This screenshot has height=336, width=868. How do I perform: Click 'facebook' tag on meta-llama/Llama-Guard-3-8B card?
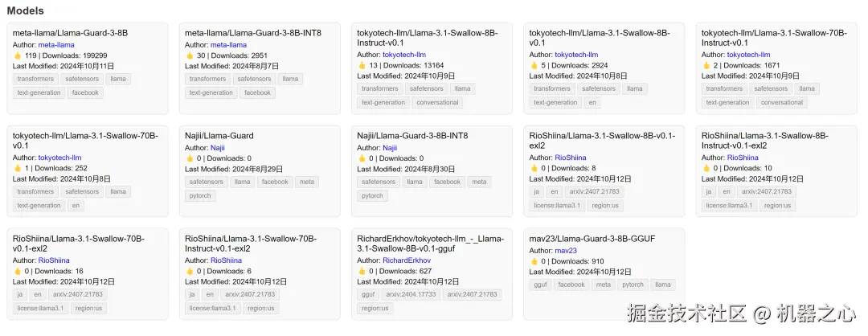[x=85, y=93]
